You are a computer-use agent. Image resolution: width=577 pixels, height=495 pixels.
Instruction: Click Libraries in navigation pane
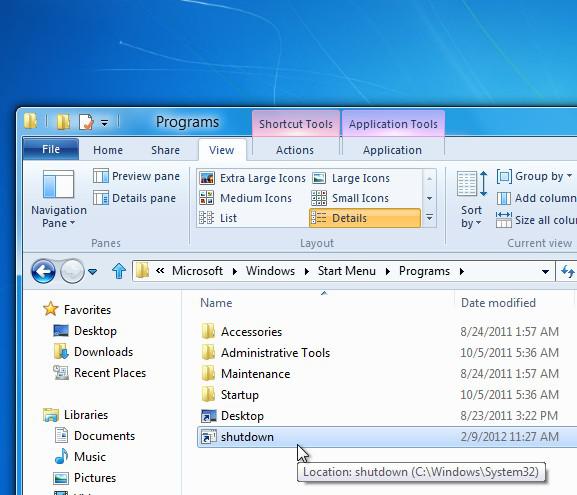tap(75, 415)
